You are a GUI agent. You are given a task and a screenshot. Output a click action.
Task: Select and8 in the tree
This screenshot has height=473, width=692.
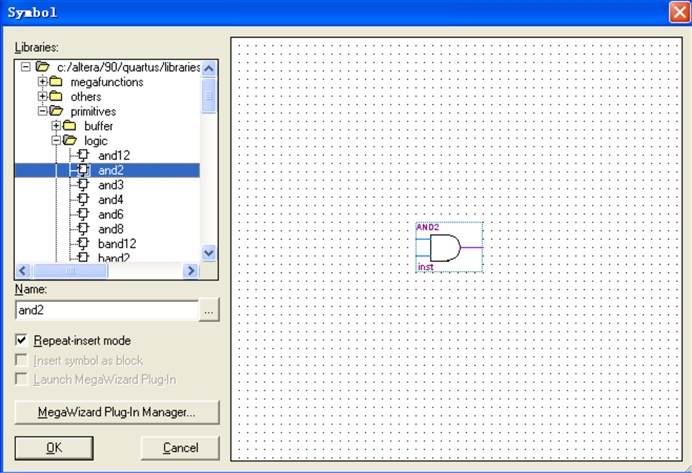pyautogui.click(x=111, y=229)
